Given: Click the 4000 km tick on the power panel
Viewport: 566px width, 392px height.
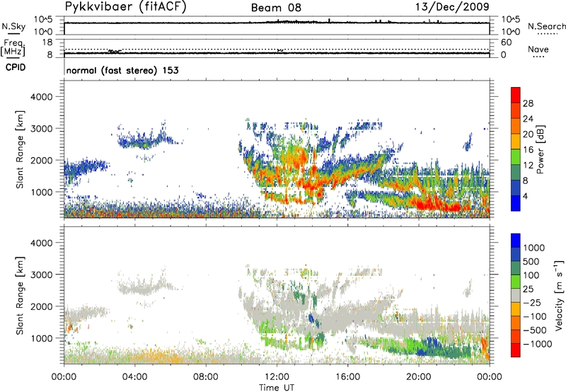Looking at the screenshot, I should point(41,97).
